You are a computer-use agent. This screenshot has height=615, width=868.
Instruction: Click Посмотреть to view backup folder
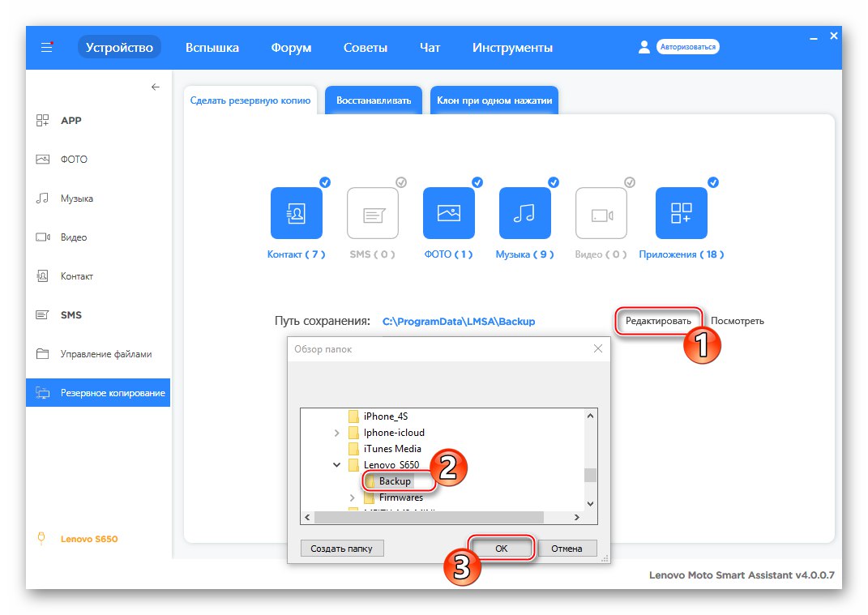coord(738,321)
